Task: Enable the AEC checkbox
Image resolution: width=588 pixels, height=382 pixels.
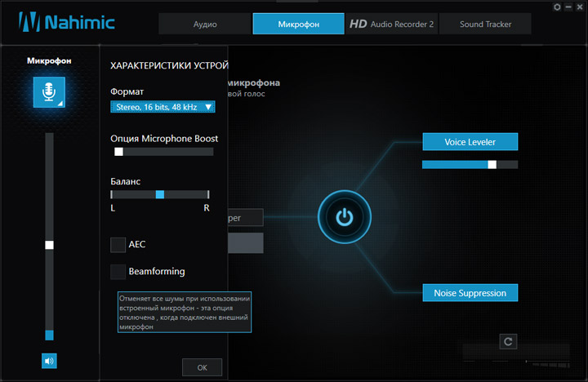Action: pos(118,244)
